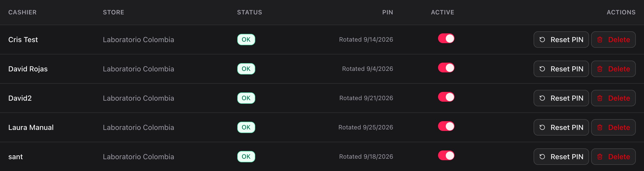Select the David Rojas cashier name

pos(28,69)
